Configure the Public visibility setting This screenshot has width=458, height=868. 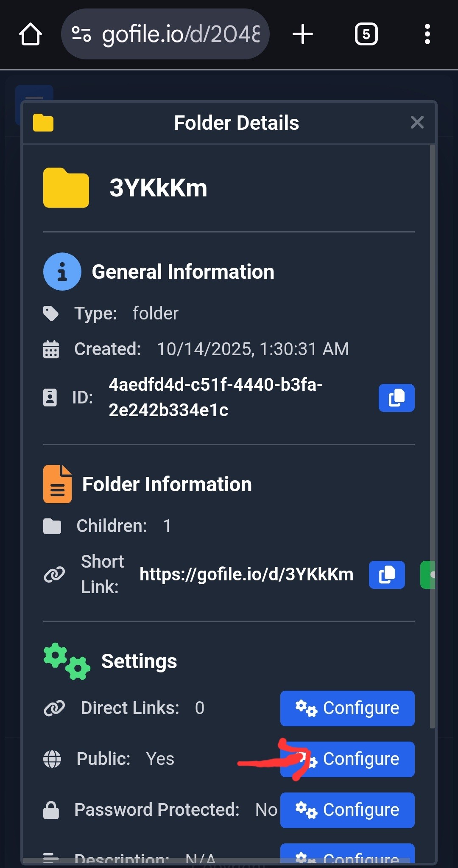click(x=347, y=759)
